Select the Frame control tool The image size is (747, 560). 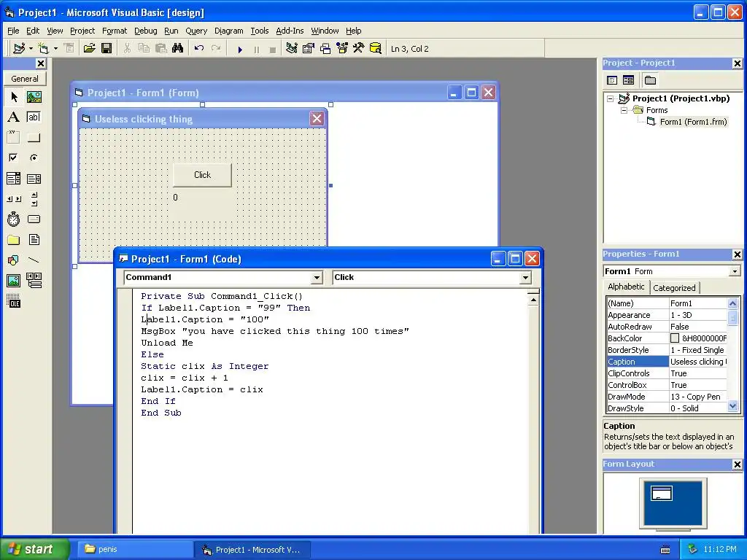coord(14,138)
